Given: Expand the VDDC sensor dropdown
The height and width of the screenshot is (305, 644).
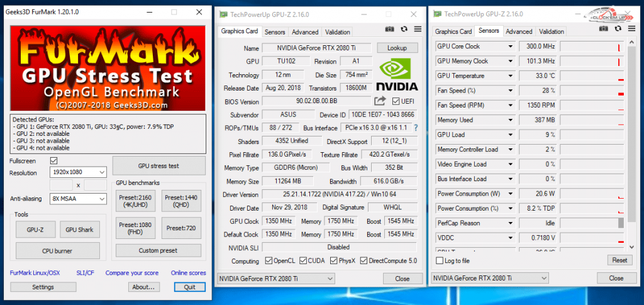Looking at the screenshot, I should click(511, 238).
